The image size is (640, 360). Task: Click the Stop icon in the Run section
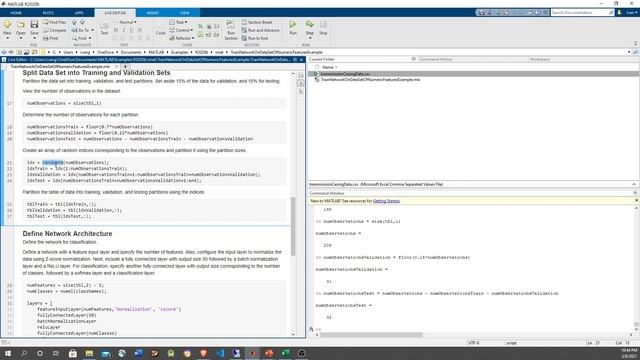[323, 24]
